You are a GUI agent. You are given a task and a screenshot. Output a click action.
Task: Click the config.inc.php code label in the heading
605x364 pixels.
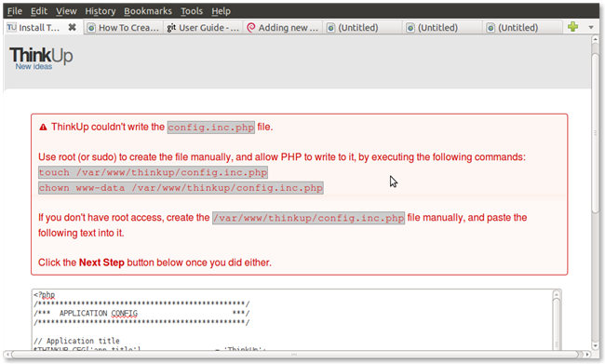[x=211, y=127]
